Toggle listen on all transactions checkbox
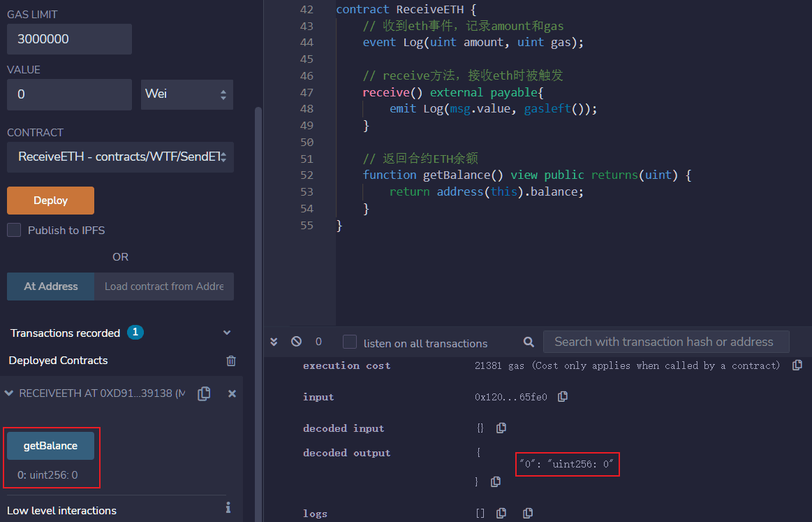This screenshot has height=522, width=812. pos(350,342)
